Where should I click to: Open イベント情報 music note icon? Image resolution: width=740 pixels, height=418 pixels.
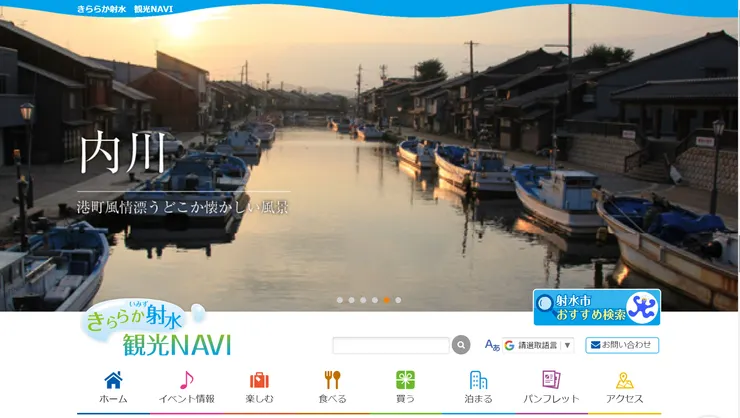(186, 380)
